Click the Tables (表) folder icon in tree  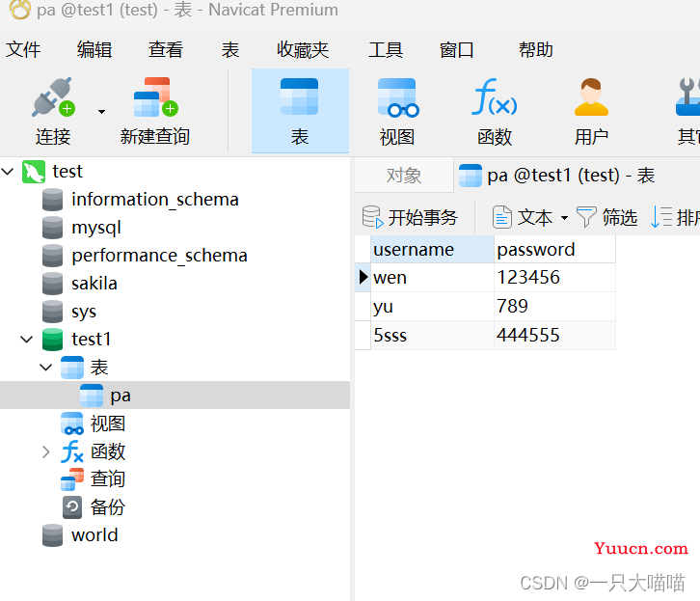72,368
